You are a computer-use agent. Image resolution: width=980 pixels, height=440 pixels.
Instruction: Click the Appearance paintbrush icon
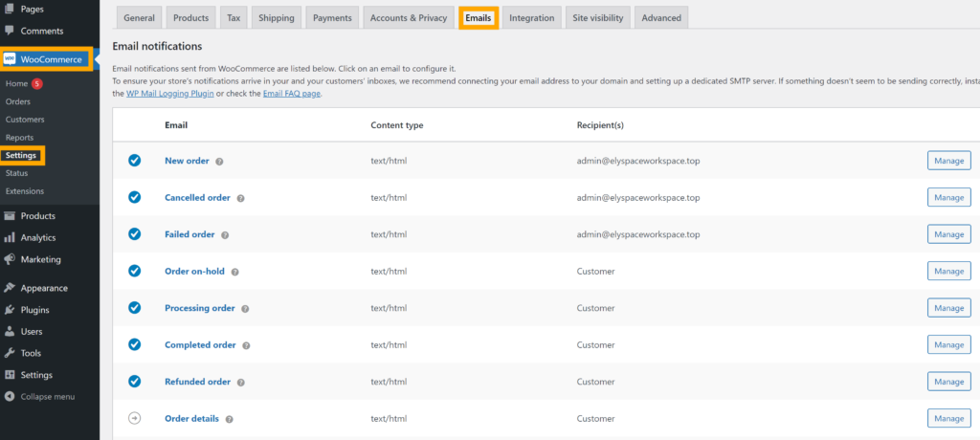10,288
